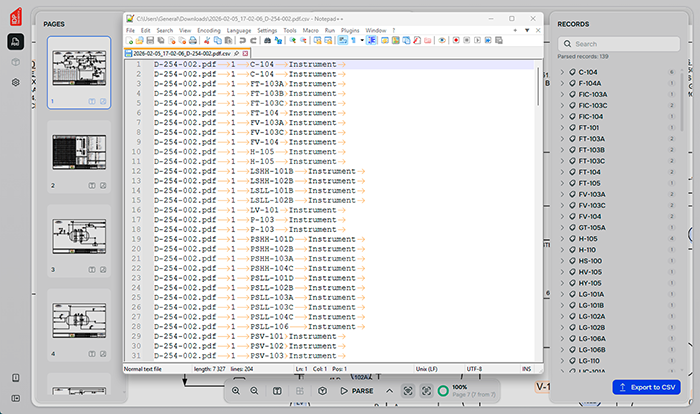
Task: Click the Start macro recording red dot icon
Action: tap(456, 41)
